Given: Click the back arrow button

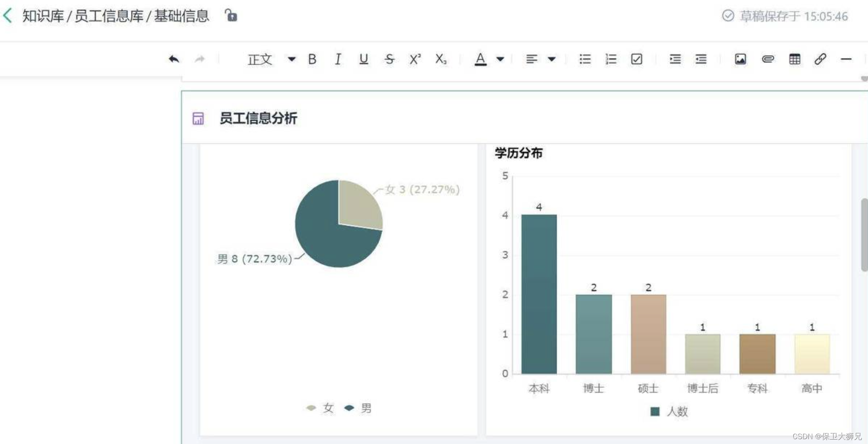Looking at the screenshot, I should click(8, 16).
